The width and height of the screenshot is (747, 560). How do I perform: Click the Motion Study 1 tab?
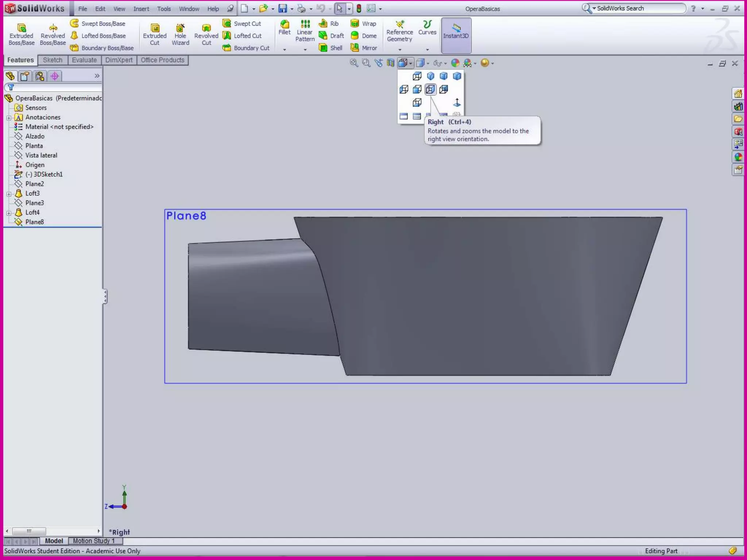click(x=94, y=541)
